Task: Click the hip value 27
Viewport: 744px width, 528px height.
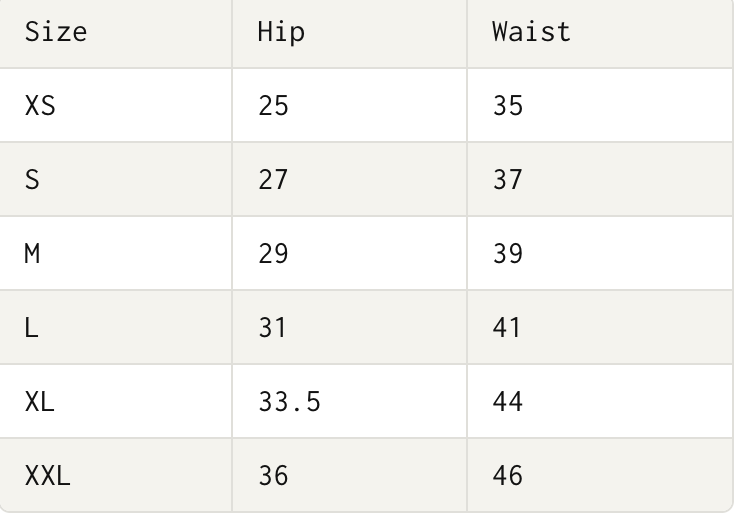Action: click(273, 179)
